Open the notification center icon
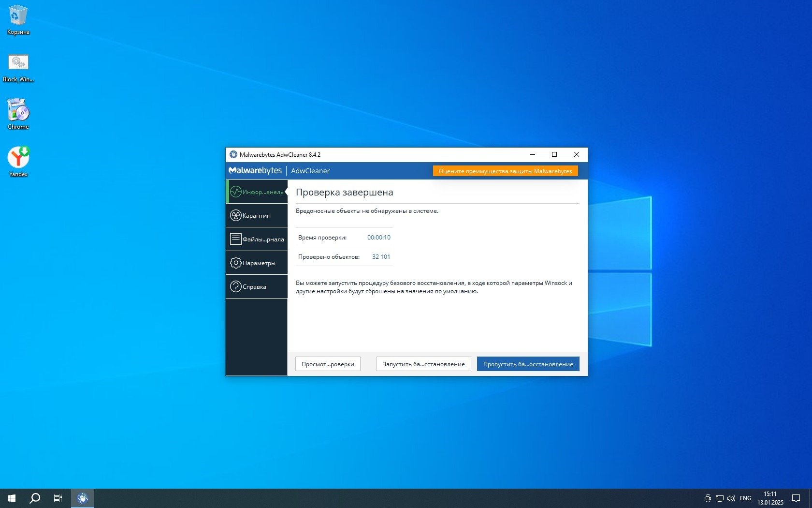The height and width of the screenshot is (508, 812). tap(796, 498)
